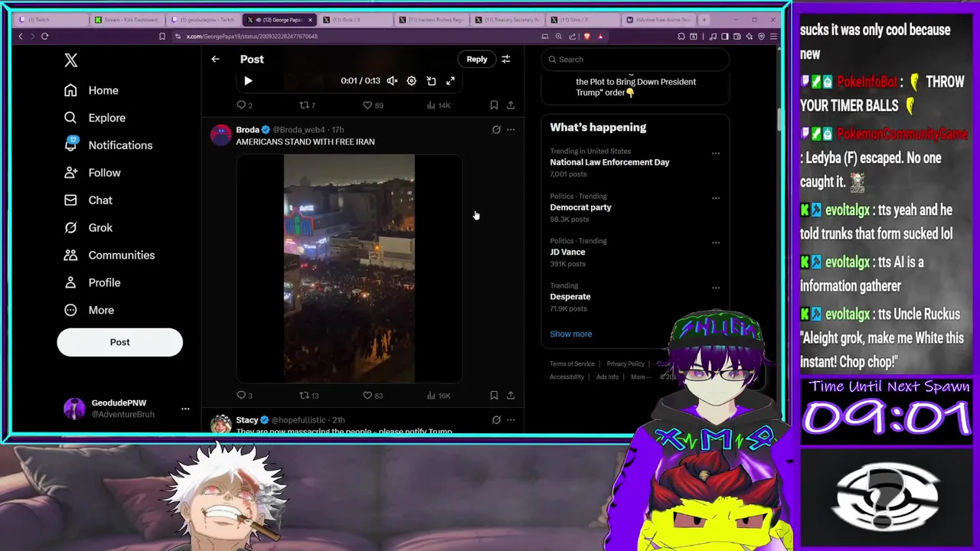Switch to the HiAnime browser tab
Image resolution: width=980 pixels, height=551 pixels.
click(x=658, y=19)
